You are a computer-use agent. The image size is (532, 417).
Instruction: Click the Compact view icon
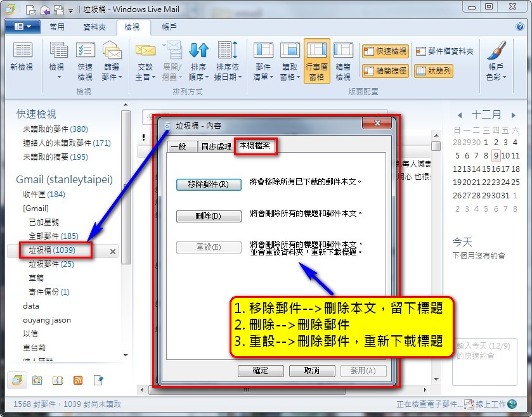(x=343, y=50)
